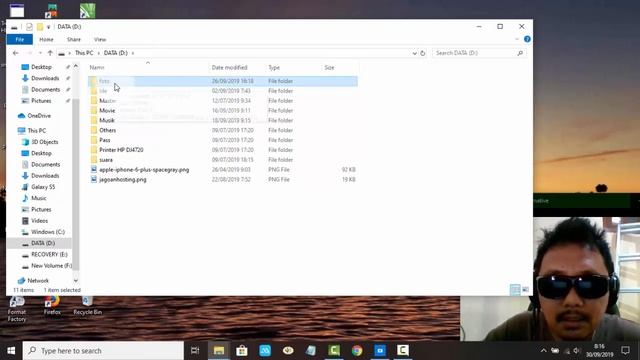
Task: Select DATA (D:) in the address breadcrumb
Action: (x=116, y=53)
